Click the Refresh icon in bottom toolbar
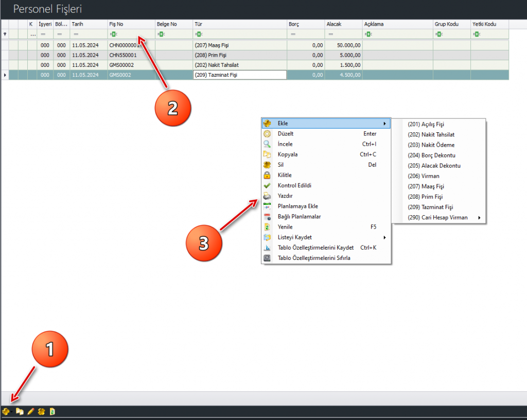 point(52,412)
